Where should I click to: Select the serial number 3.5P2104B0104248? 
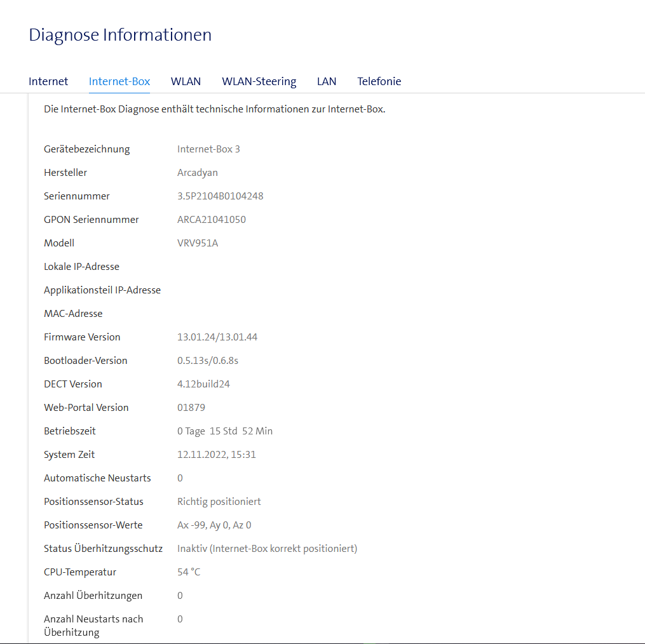click(x=220, y=196)
